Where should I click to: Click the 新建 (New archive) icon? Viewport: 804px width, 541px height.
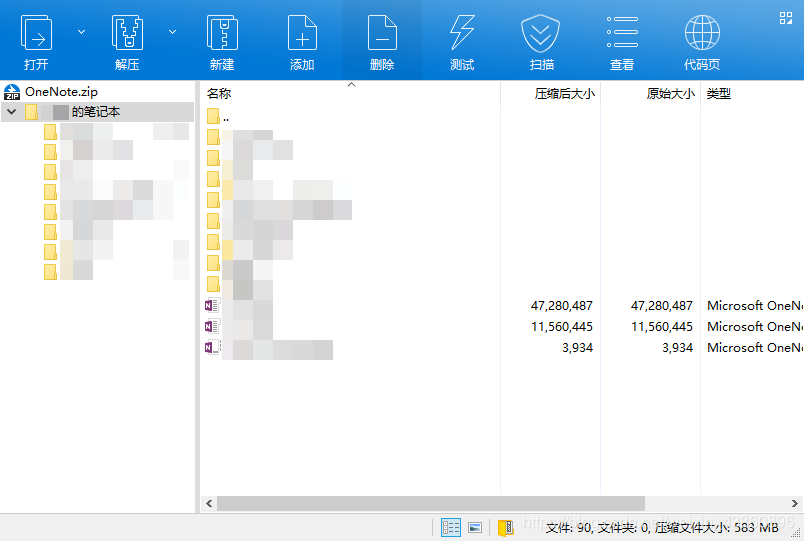click(222, 33)
